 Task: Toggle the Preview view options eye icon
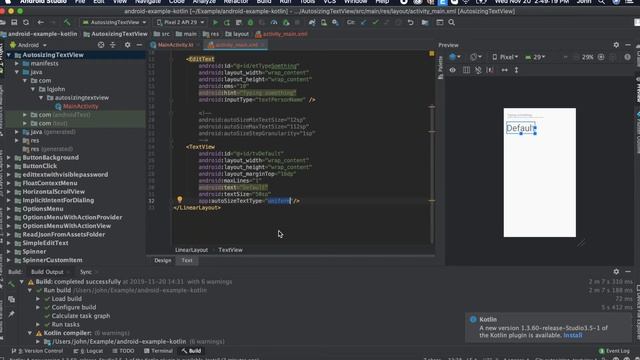453,70
